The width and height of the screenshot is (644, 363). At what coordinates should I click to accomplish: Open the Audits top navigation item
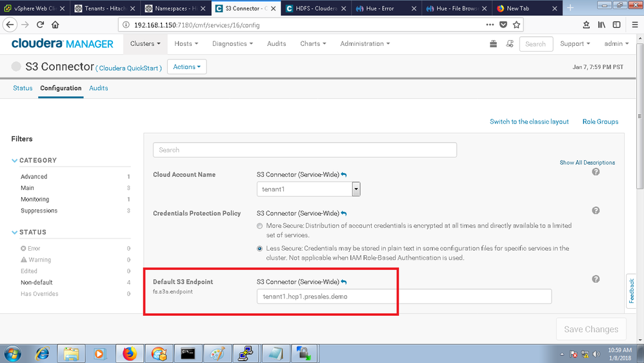pyautogui.click(x=276, y=43)
